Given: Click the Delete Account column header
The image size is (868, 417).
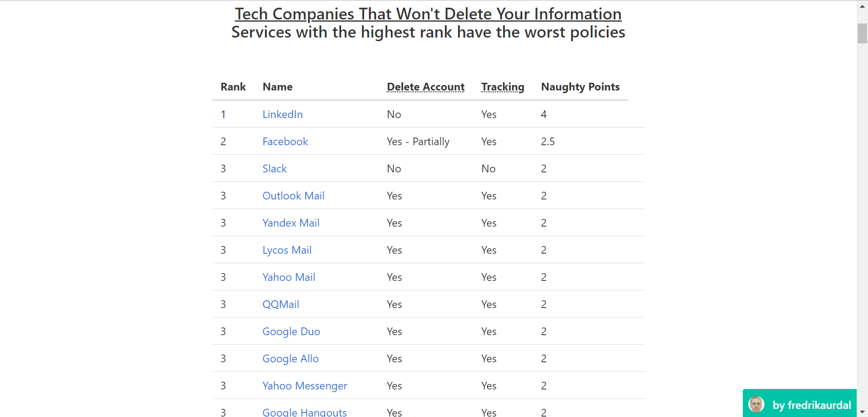Looking at the screenshot, I should click(426, 87).
